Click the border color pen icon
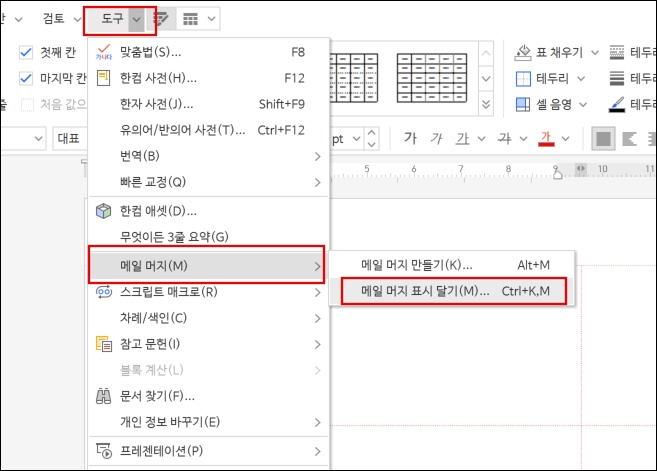The height and width of the screenshot is (471, 657). 617,104
